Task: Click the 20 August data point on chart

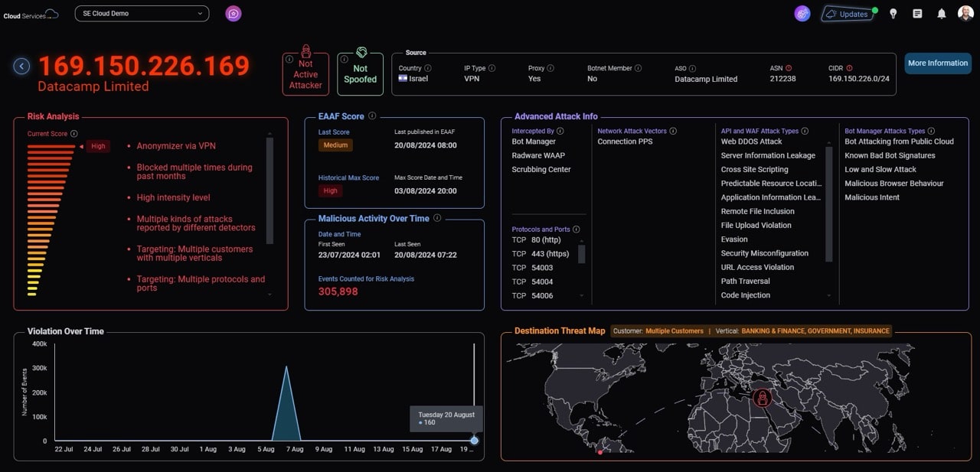Action: pyautogui.click(x=474, y=441)
